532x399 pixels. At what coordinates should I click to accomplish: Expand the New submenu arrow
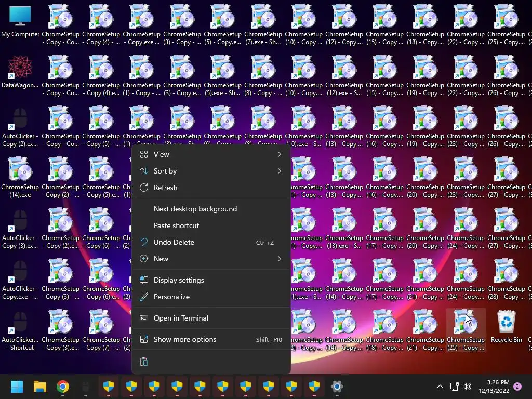[x=279, y=259]
